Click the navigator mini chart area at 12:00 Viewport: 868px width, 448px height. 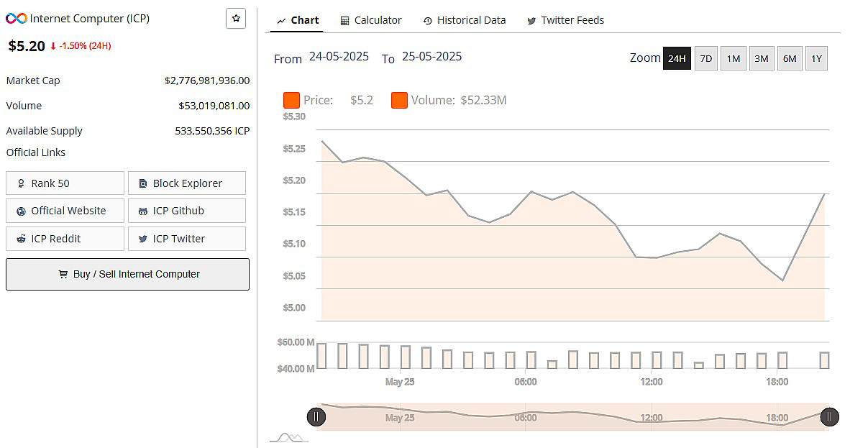tap(652, 417)
